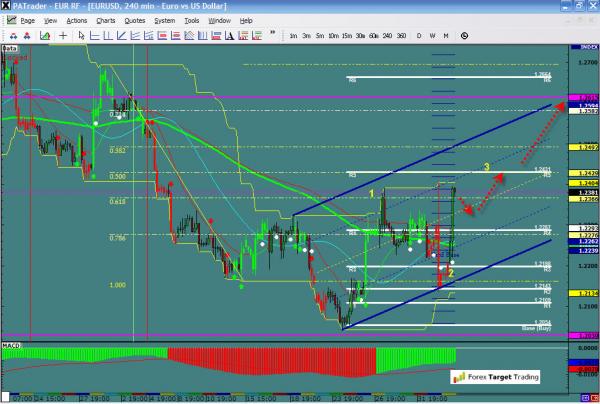Select the horizontal line drawing tool
The image size is (600, 404).
(x=94, y=36)
